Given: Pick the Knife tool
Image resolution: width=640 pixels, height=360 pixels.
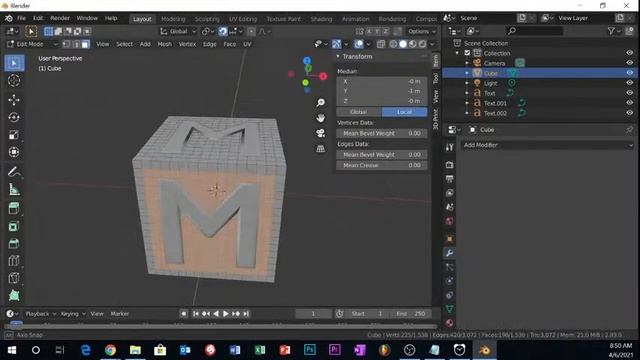Looking at the screenshot, I should tap(14, 278).
